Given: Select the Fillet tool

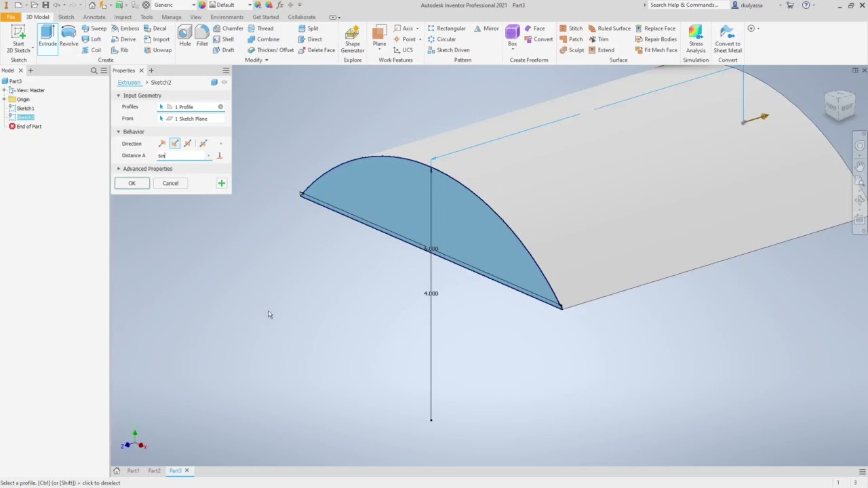Looking at the screenshot, I should pos(202,36).
